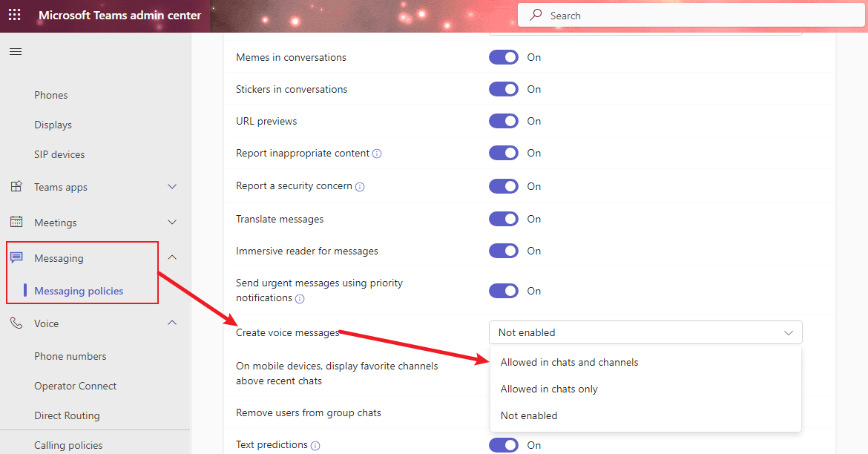Screen dimensions: 868x454
Task: Expand the Meetings section chevron
Action: [172, 222]
